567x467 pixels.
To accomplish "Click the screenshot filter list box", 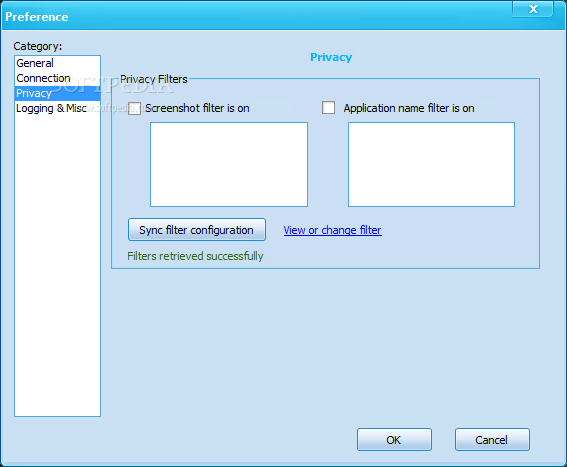I will tap(229, 165).
